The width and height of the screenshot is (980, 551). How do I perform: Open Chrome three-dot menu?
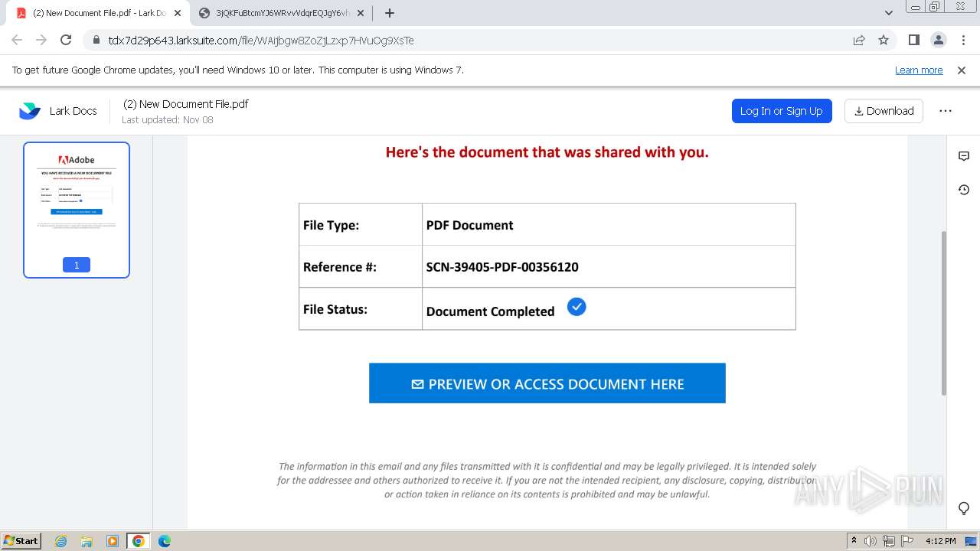coord(963,40)
